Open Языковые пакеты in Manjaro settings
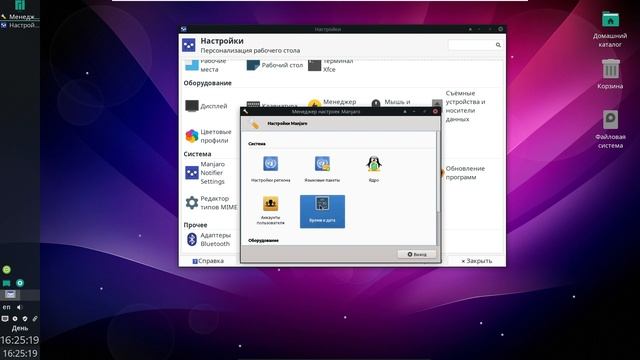640x360 pixels. (x=322, y=169)
